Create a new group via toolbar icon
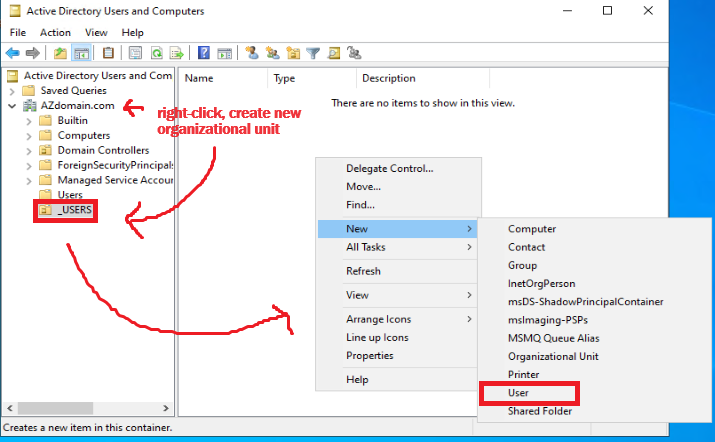 point(273,53)
